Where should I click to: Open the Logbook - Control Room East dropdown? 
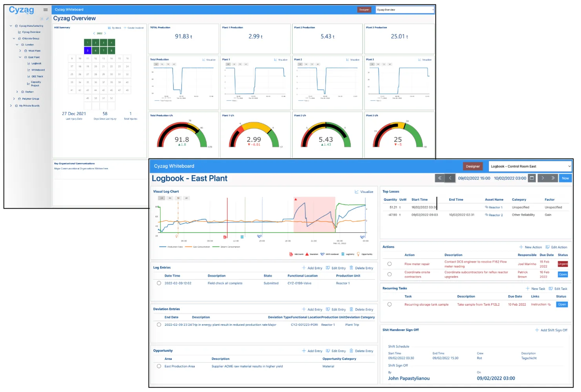[x=530, y=166]
